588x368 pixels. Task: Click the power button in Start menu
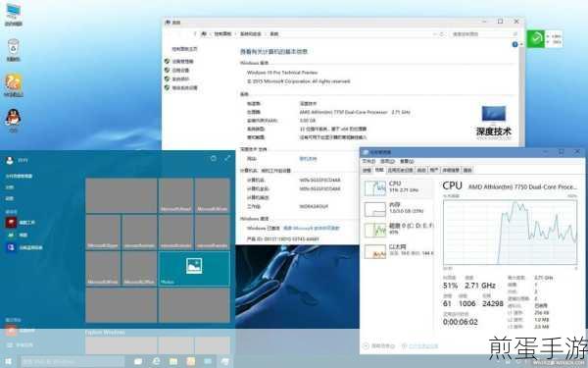(x=214, y=158)
